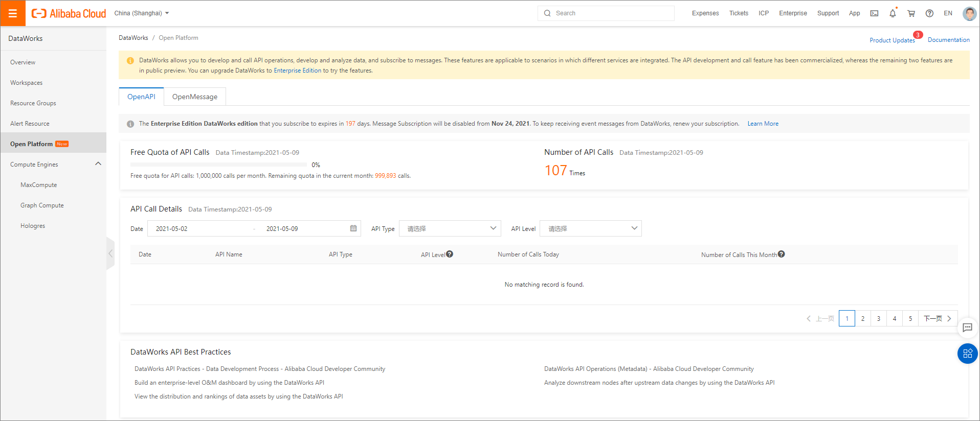Switch language via EN
Screen dimensions: 980x421
pos(948,13)
